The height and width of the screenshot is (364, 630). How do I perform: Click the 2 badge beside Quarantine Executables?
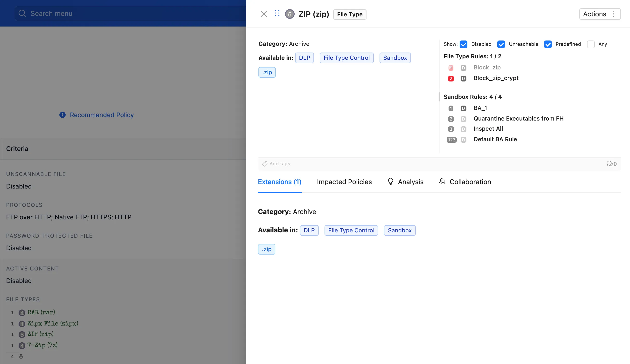pyautogui.click(x=451, y=119)
